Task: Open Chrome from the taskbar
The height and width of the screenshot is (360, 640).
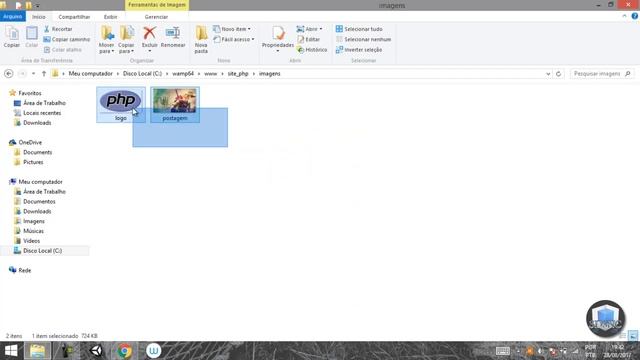Action: click(x=124, y=351)
